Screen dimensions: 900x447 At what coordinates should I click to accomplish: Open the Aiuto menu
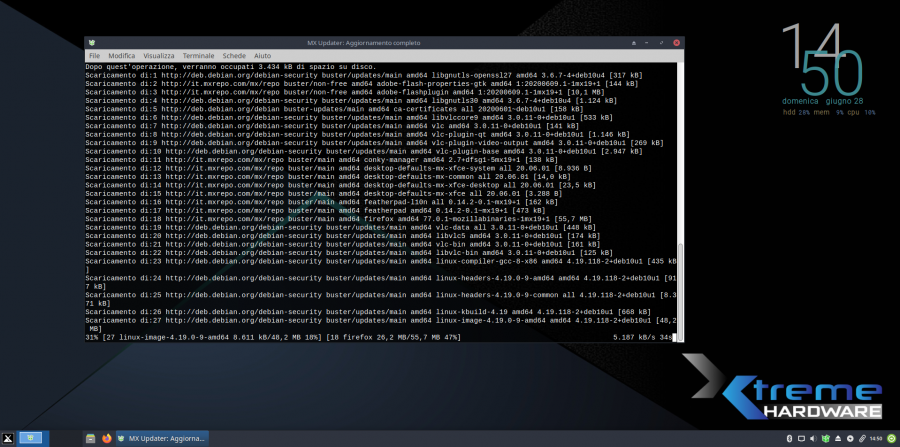pyautogui.click(x=262, y=55)
